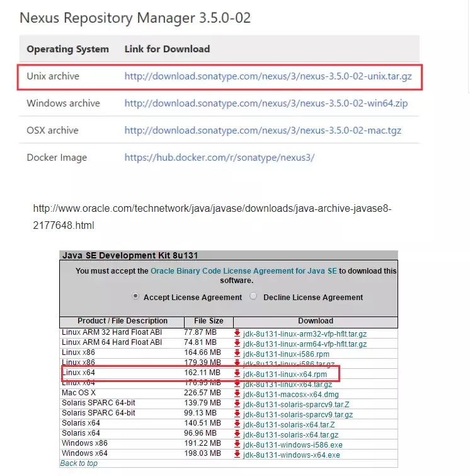Download jdk-8u131-solaris-x64.tar.gz file link

290,435
